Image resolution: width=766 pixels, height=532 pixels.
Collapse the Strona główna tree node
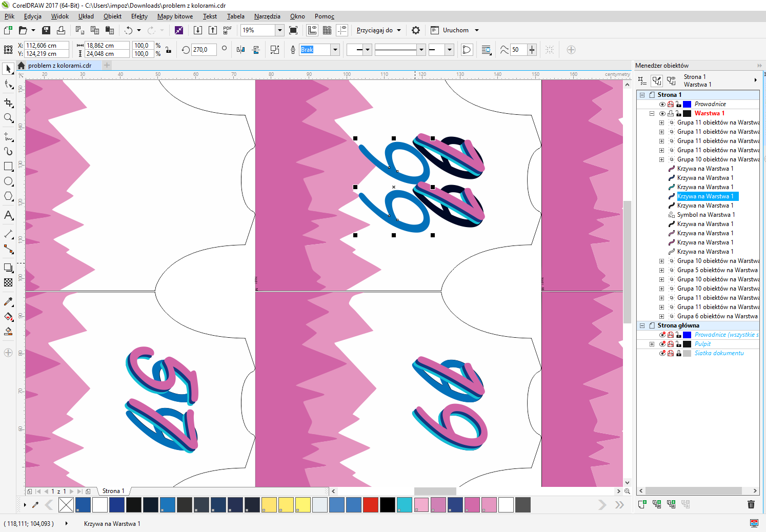[642, 325]
